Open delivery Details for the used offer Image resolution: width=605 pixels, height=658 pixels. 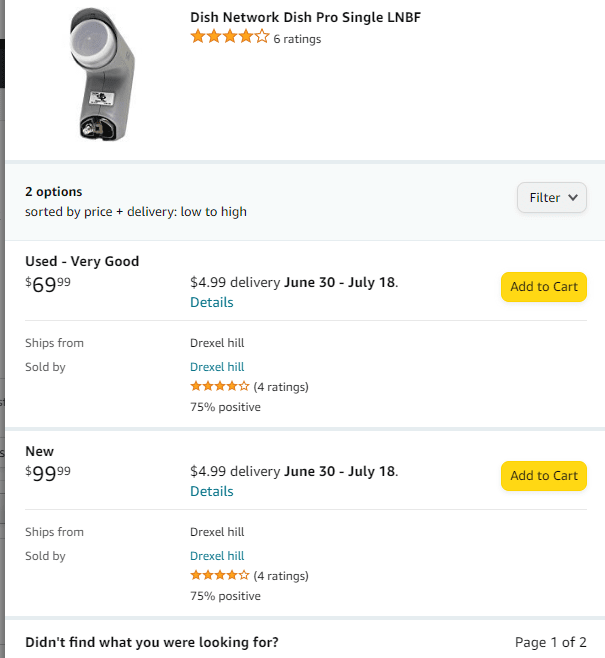(212, 302)
